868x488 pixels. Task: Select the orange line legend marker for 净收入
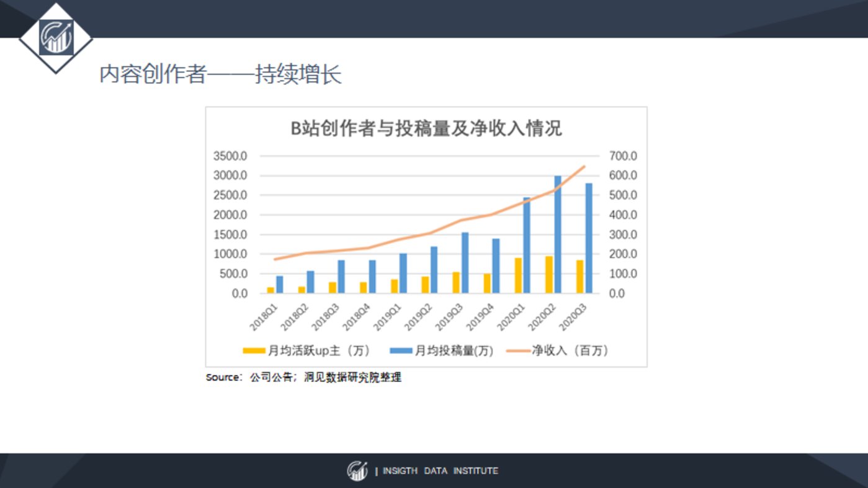click(x=518, y=351)
